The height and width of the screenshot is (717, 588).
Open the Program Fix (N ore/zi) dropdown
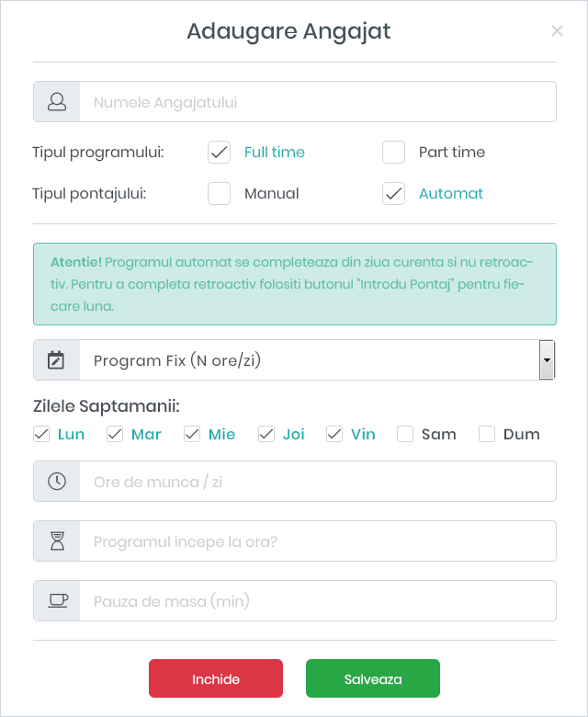click(309, 360)
